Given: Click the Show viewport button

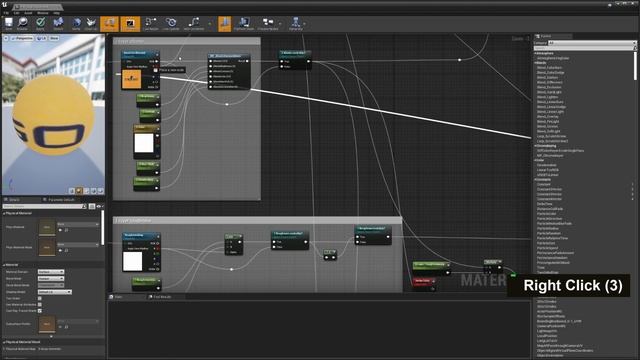Looking at the screenshot, I should pyautogui.click(x=54, y=38).
